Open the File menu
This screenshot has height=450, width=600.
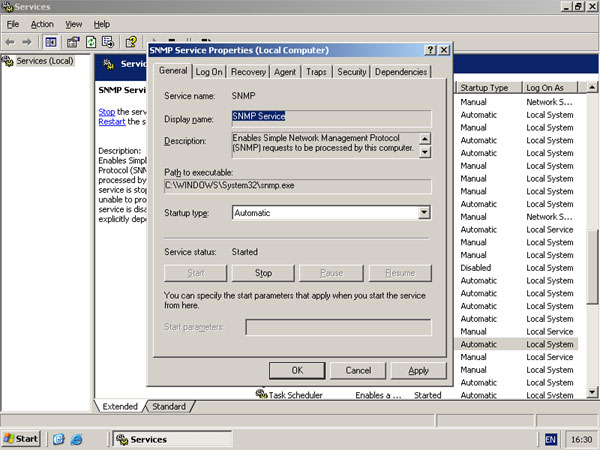[x=13, y=24]
